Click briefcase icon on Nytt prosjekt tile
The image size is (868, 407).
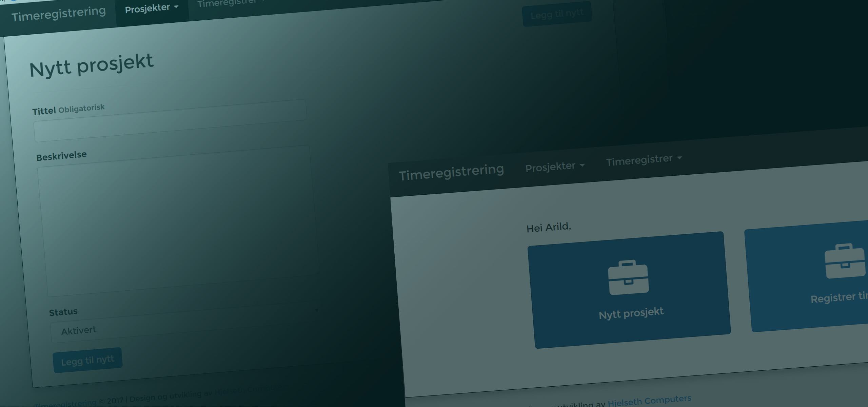point(628,277)
